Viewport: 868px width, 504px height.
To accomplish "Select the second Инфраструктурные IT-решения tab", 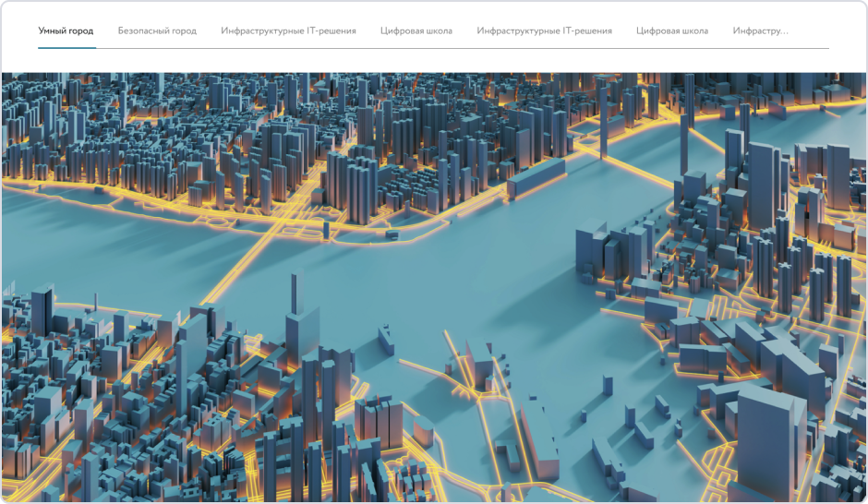I will click(544, 30).
